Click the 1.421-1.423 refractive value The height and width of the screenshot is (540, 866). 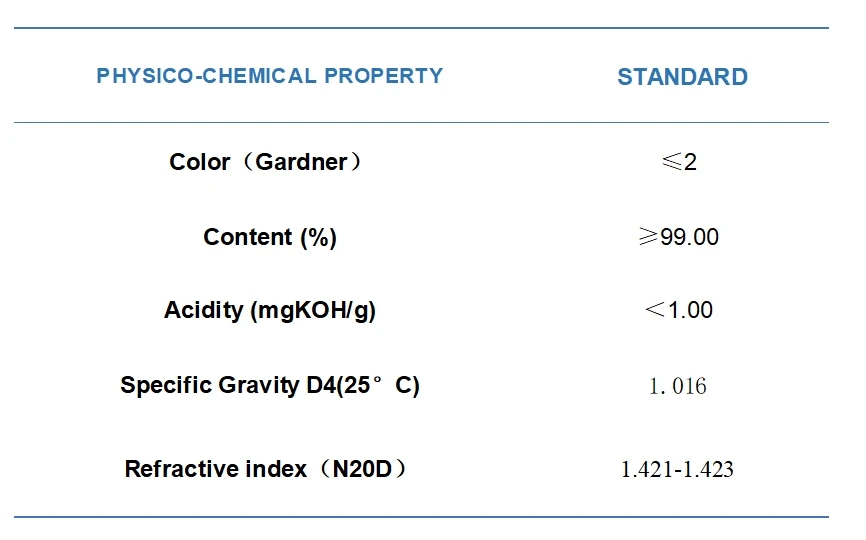click(x=678, y=469)
